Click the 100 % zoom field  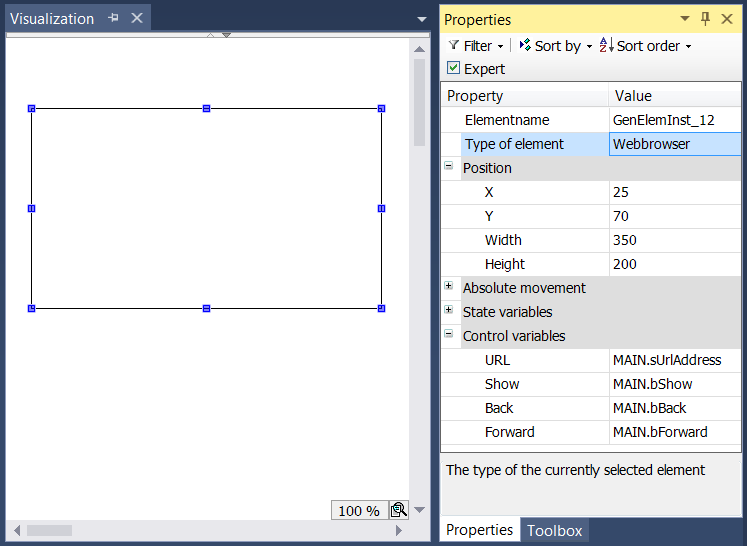(359, 510)
